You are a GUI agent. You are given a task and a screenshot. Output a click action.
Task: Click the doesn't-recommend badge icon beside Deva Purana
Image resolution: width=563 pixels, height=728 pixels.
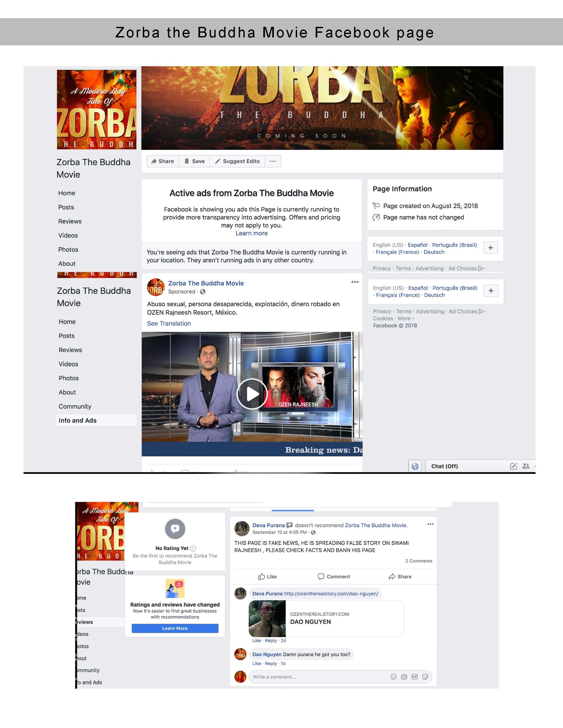(x=289, y=525)
